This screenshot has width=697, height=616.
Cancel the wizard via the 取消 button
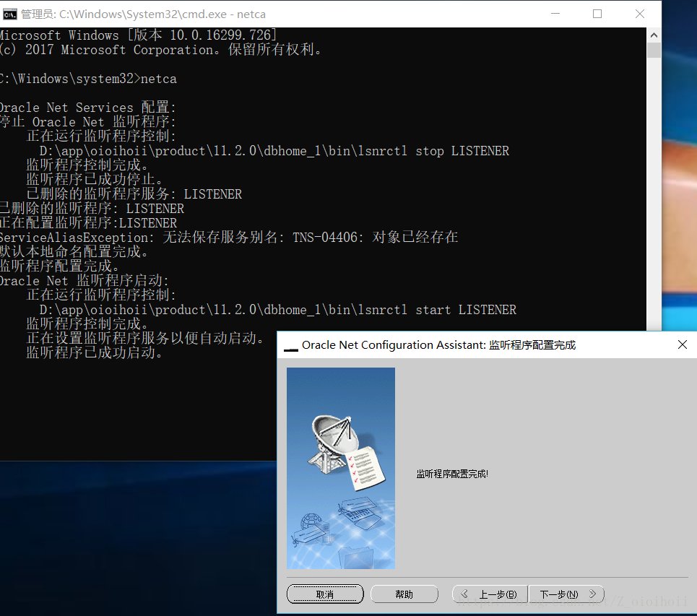325,594
